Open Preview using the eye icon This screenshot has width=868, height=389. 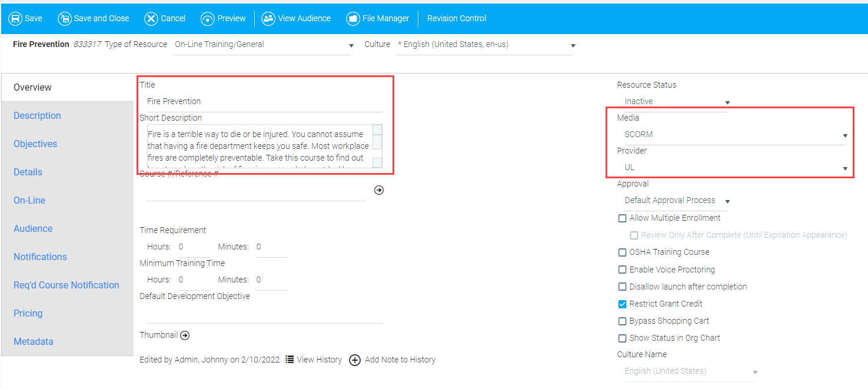[x=208, y=18]
